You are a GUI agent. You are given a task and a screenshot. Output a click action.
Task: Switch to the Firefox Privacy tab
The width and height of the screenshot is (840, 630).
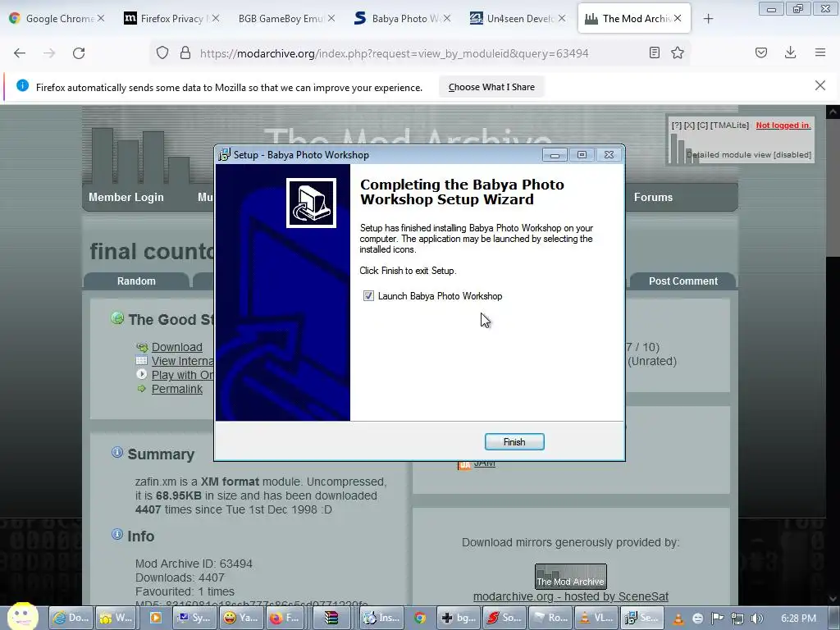coord(171,18)
